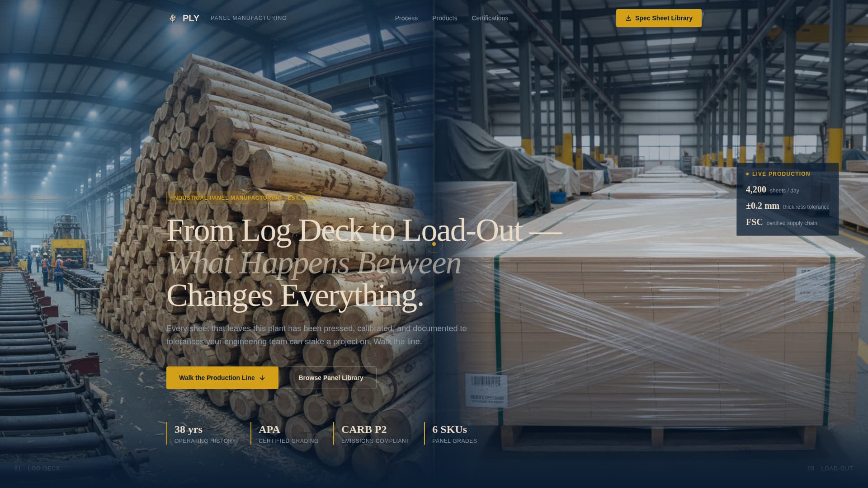Viewport: 868px width, 488px height.
Task: Select the PANEL MANUFACTURING header label
Action: 249,18
